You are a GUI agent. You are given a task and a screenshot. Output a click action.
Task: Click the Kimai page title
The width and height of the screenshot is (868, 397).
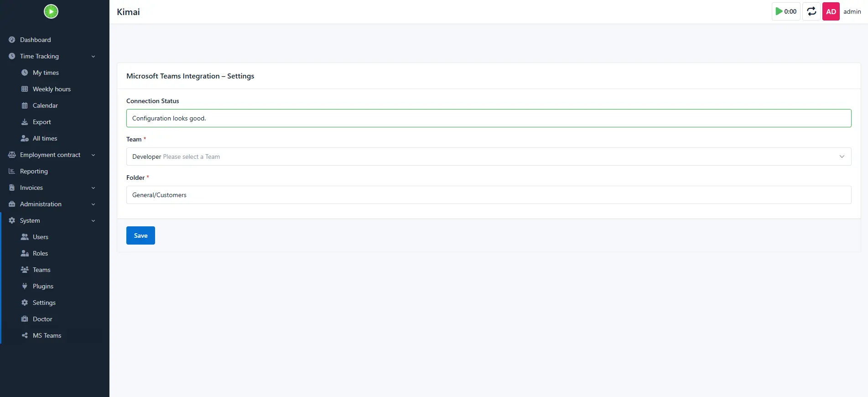pos(128,12)
